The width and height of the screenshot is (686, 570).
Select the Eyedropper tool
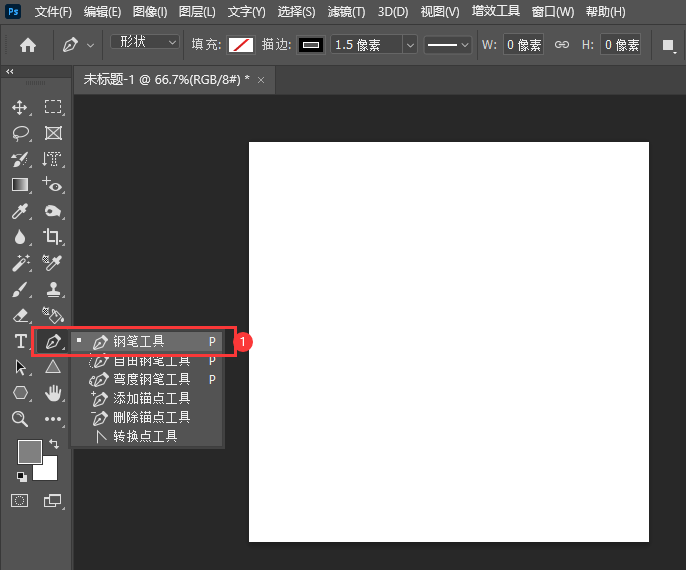(20, 211)
